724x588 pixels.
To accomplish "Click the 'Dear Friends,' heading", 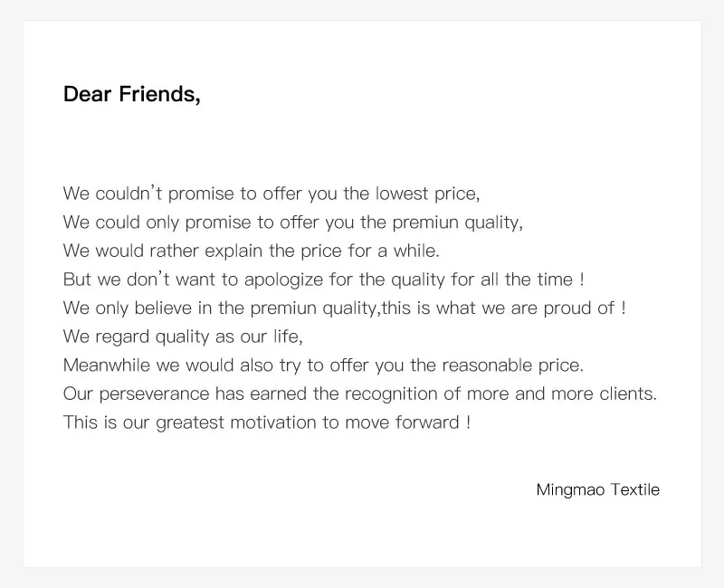I will 131,94.
